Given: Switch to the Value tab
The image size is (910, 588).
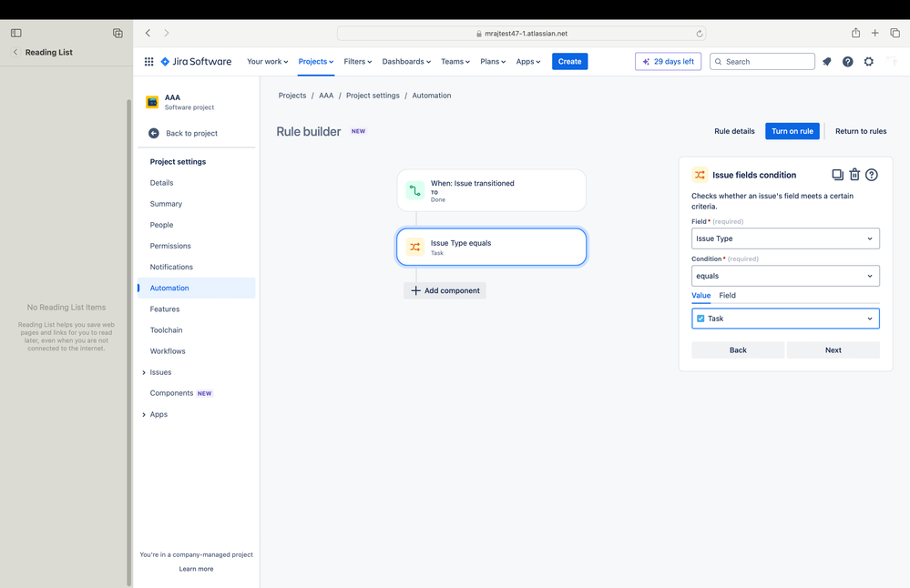Looking at the screenshot, I should [x=701, y=295].
